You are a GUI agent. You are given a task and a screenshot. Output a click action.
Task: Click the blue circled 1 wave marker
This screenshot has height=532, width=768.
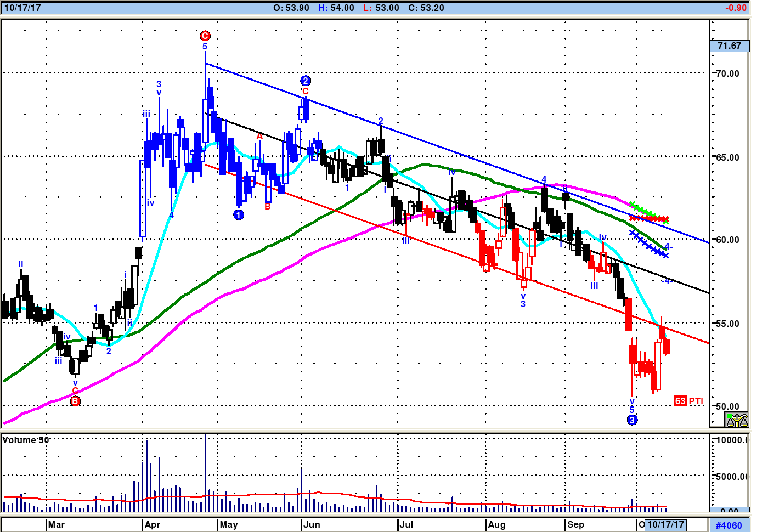click(238, 215)
